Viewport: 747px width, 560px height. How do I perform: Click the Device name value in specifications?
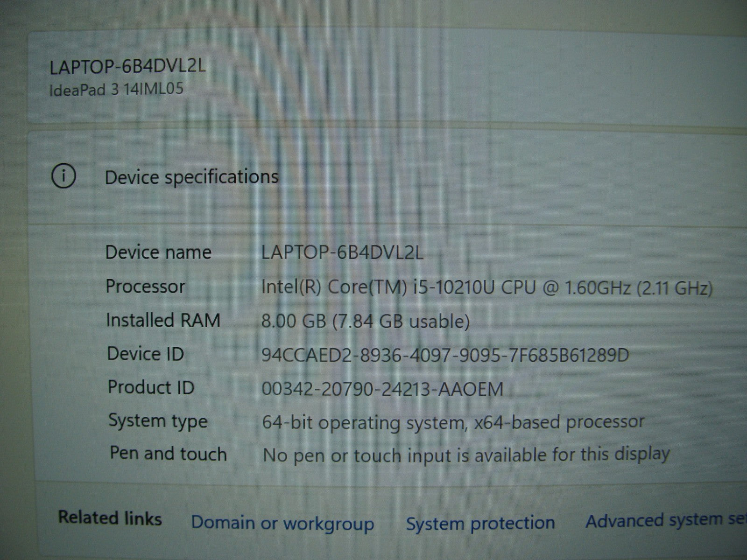tap(342, 252)
